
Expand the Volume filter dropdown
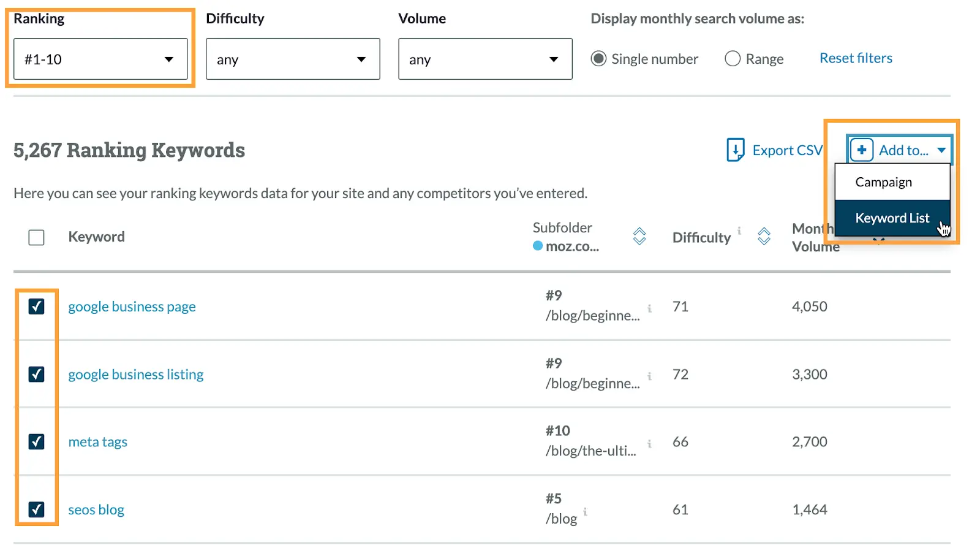(x=485, y=59)
